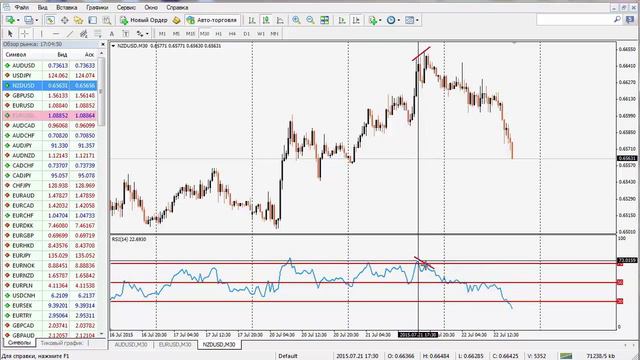Open the templates icon
The image size is (640, 360).
point(409,20)
